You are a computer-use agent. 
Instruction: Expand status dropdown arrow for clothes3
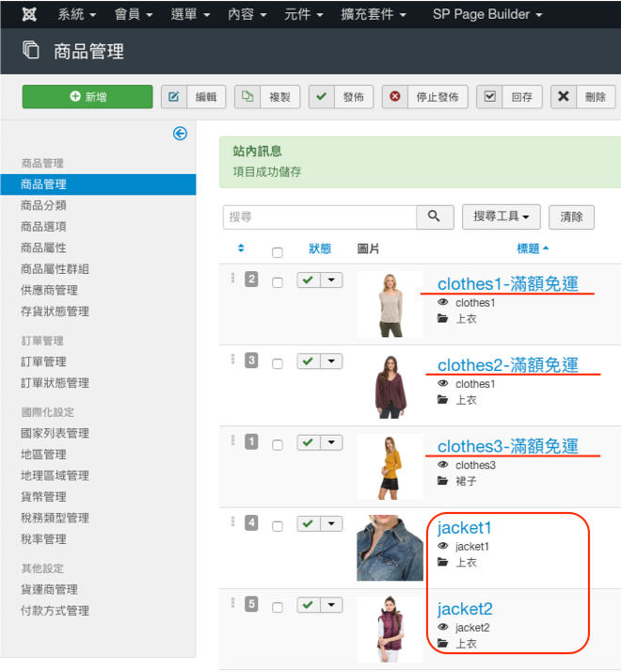(x=331, y=442)
